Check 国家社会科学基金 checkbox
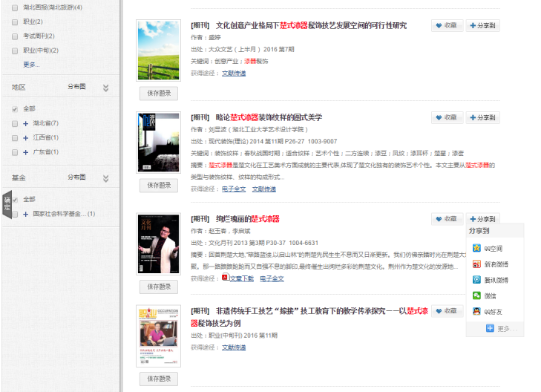Image resolution: width=541 pixels, height=392 pixels. tap(15, 215)
